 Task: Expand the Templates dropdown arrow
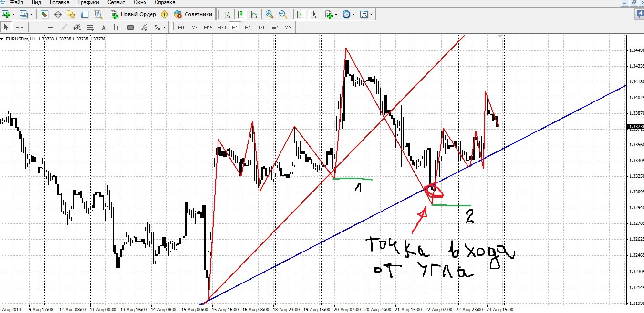click(371, 14)
